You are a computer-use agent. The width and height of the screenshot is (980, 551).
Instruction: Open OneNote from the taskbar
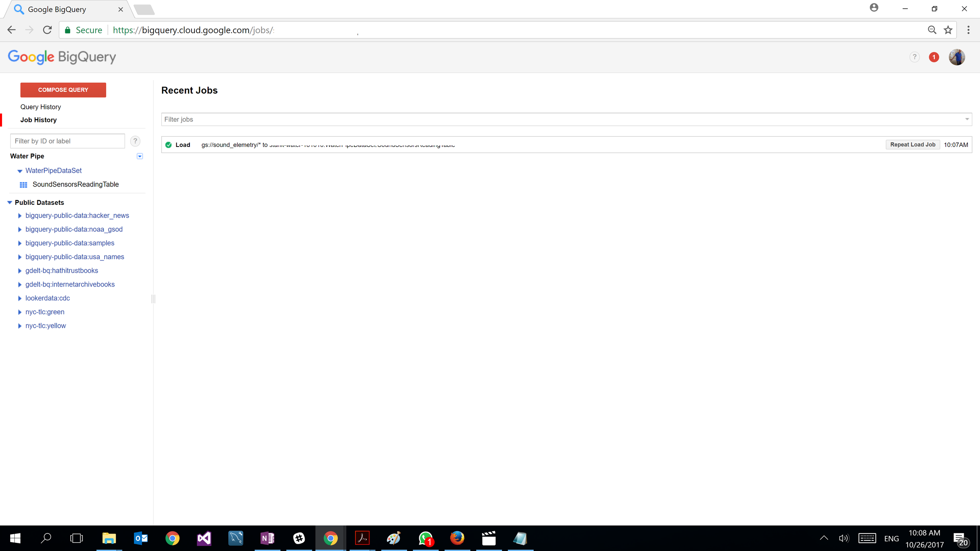click(267, 538)
